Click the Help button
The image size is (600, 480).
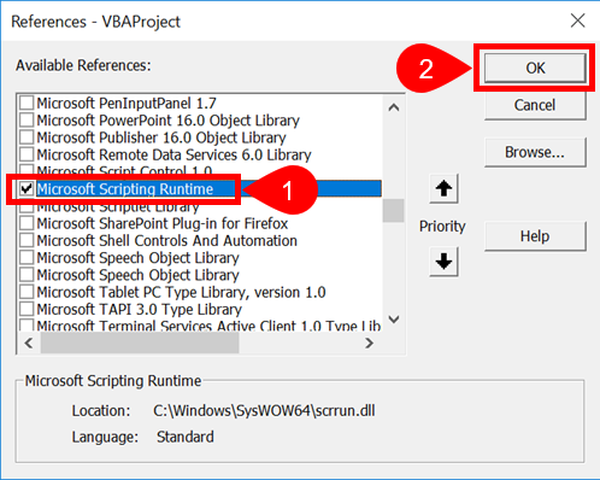pos(535,236)
